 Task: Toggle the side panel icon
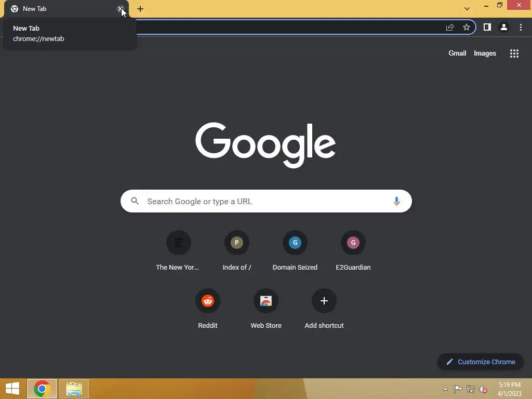487,27
